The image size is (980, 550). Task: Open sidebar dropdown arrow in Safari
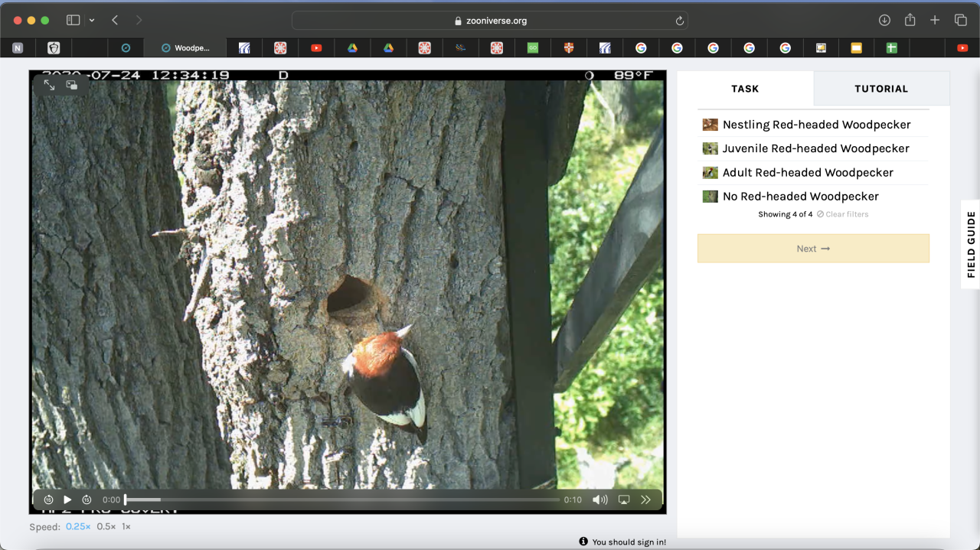pos(92,21)
